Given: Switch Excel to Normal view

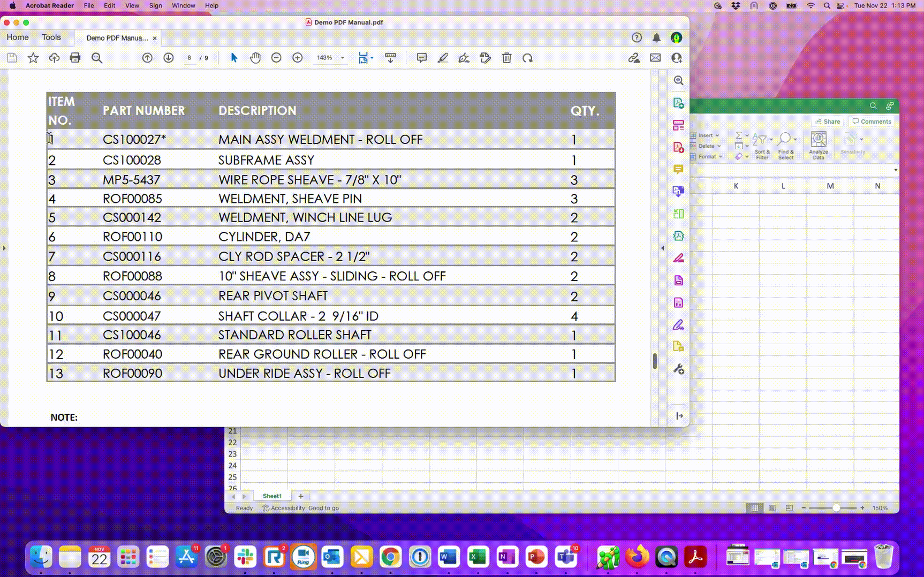Looking at the screenshot, I should point(754,508).
